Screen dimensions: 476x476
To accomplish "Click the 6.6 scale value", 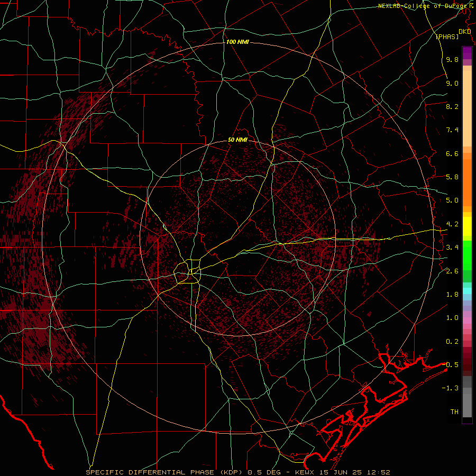I will 452,153.
